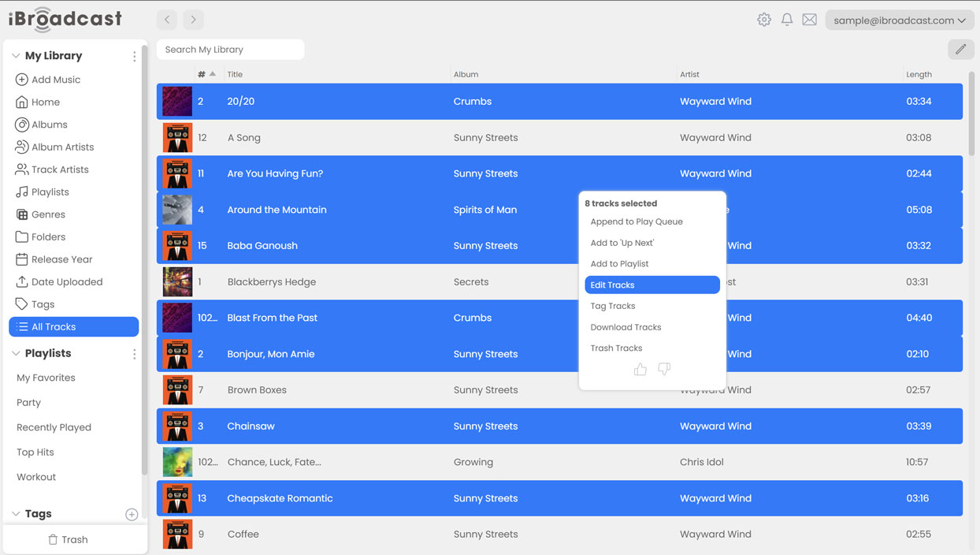Navigate back with the left arrow
980x555 pixels.
167,20
